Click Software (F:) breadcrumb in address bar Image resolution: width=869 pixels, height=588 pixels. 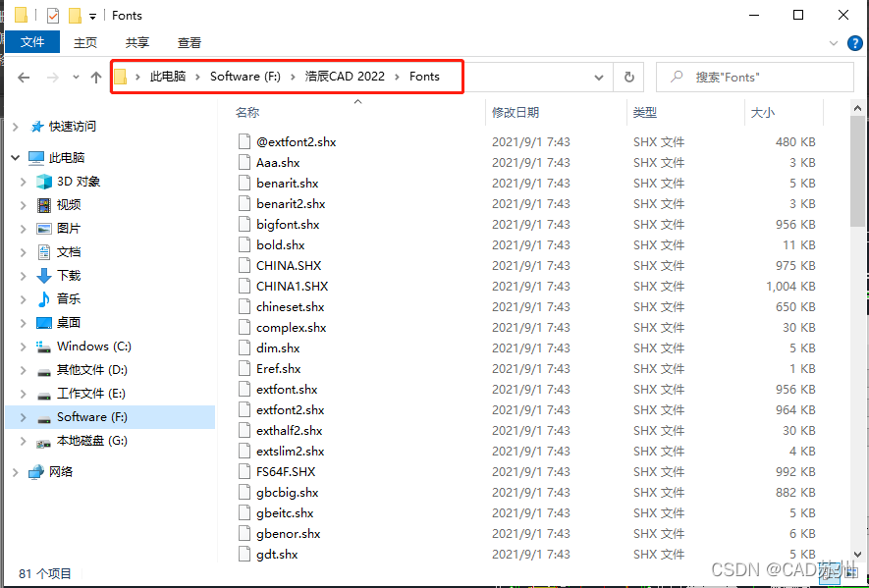(244, 77)
